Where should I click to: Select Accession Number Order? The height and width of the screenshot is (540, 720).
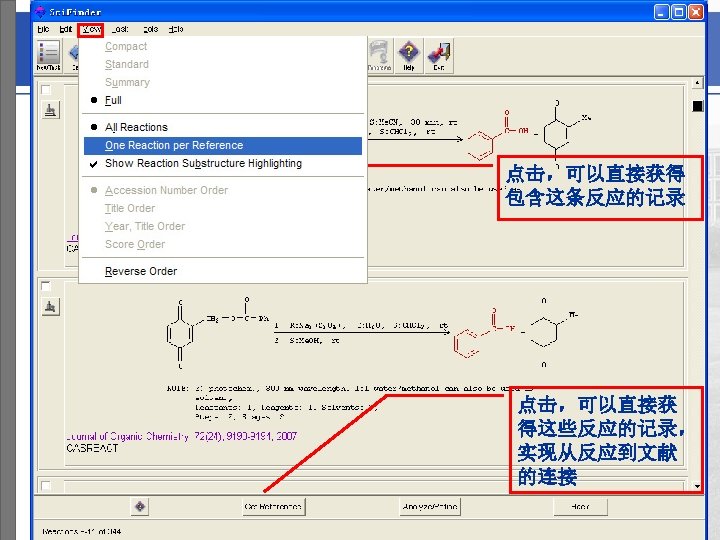point(223,190)
